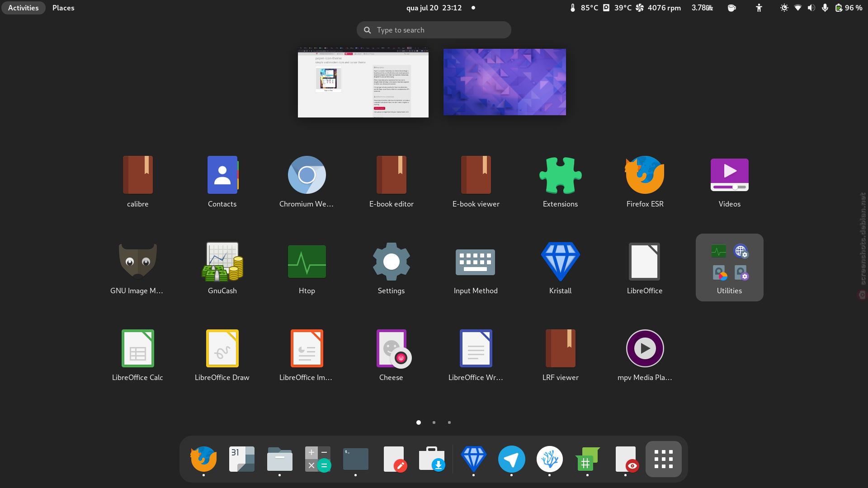Open Settings from the app grid
The width and height of the screenshot is (868, 488).
391,267
